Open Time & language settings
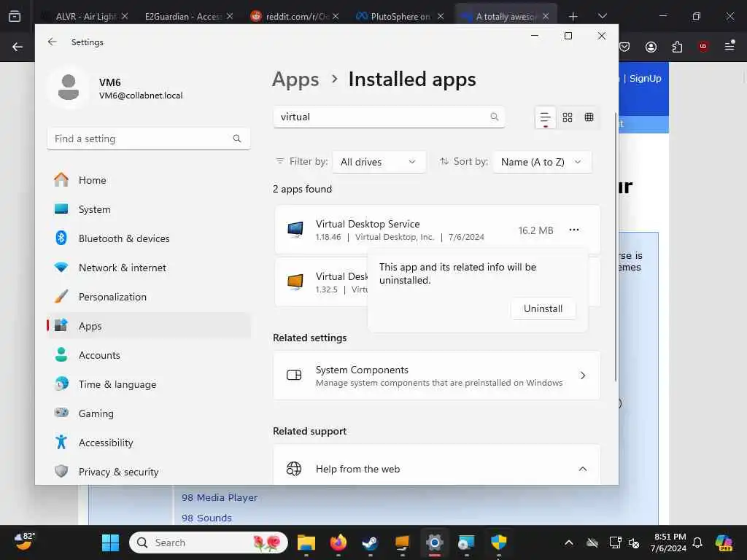 click(x=149, y=384)
